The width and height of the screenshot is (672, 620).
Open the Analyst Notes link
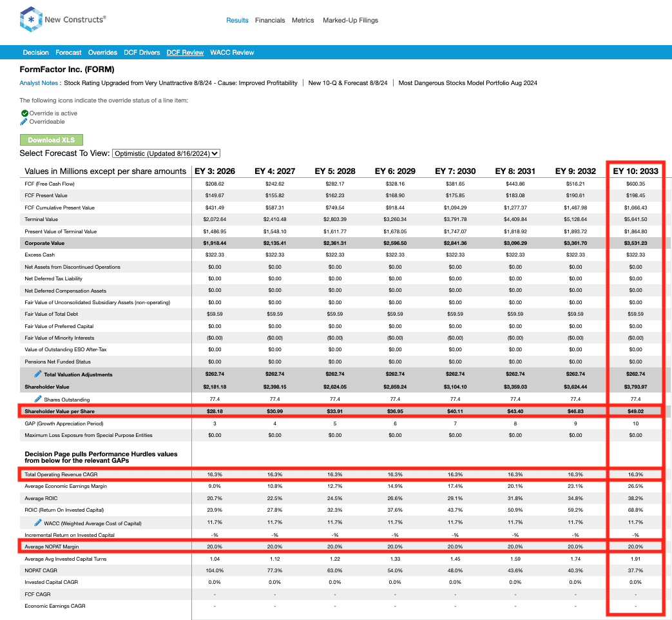coord(39,83)
